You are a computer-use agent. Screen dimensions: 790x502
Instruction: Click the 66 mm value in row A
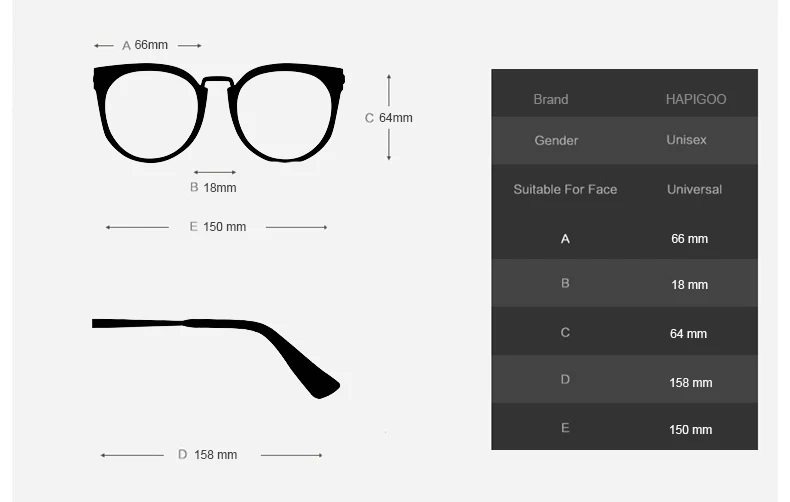689,239
